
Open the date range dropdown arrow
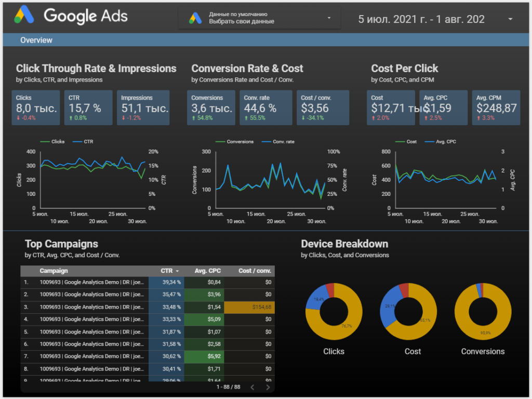[510, 19]
